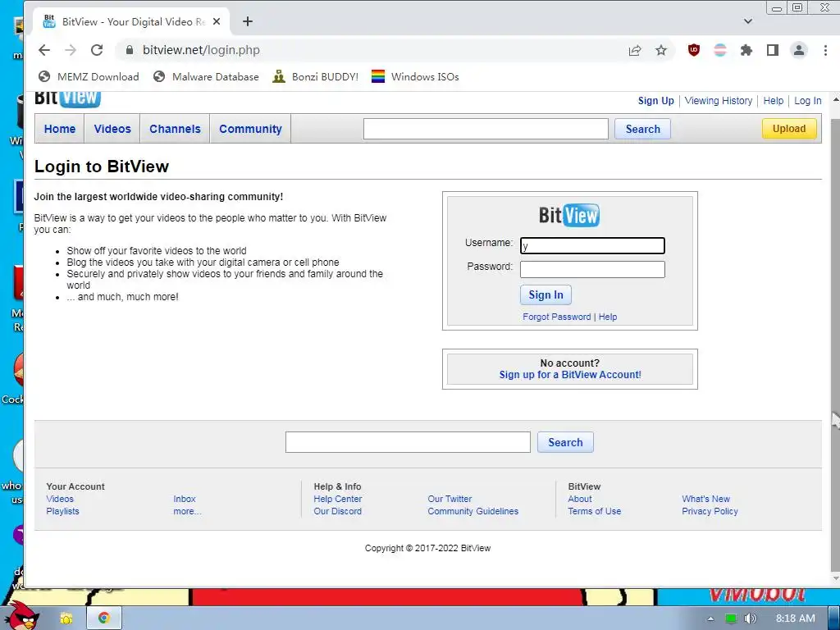Image resolution: width=840 pixels, height=630 pixels.
Task: Focus the Username field
Action: coord(592,246)
